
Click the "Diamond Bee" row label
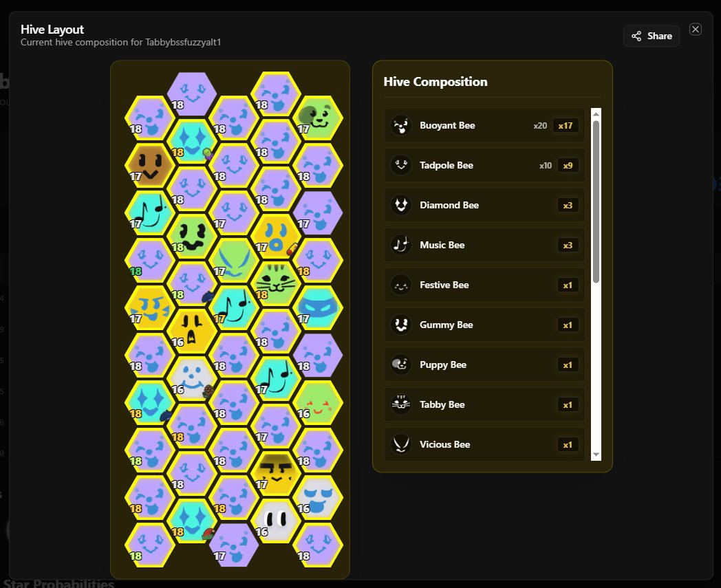click(x=449, y=205)
